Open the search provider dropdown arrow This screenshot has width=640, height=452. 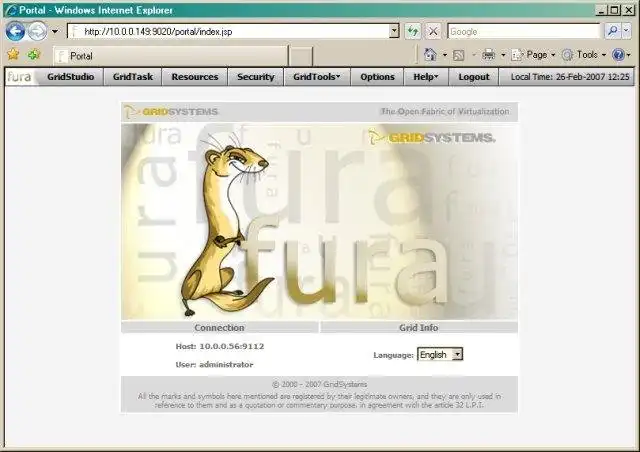click(x=627, y=31)
